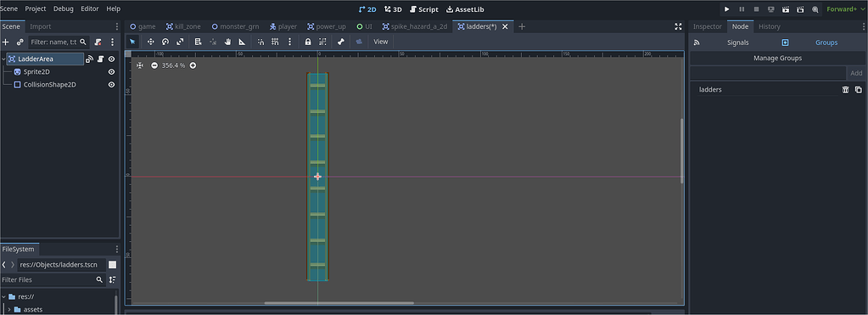Toggle visibility of LadderArea node
Screen dimensions: 868x315
click(x=111, y=59)
